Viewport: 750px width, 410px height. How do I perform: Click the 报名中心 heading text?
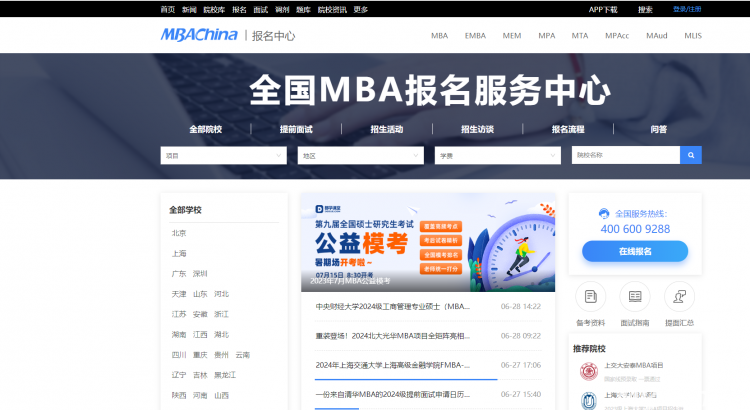click(274, 36)
